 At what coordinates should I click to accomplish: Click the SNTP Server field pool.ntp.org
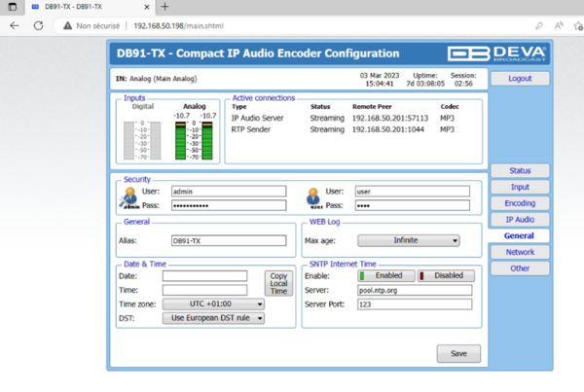pos(415,291)
